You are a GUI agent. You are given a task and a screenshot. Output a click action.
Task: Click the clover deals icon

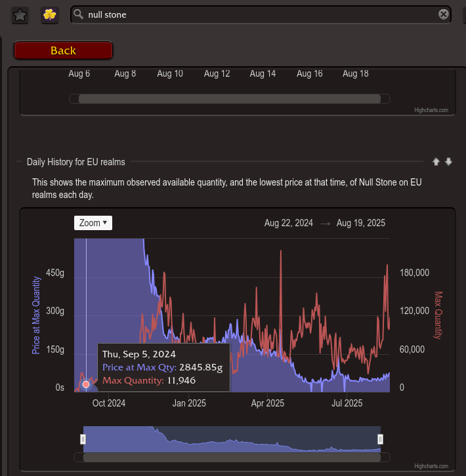[49, 15]
